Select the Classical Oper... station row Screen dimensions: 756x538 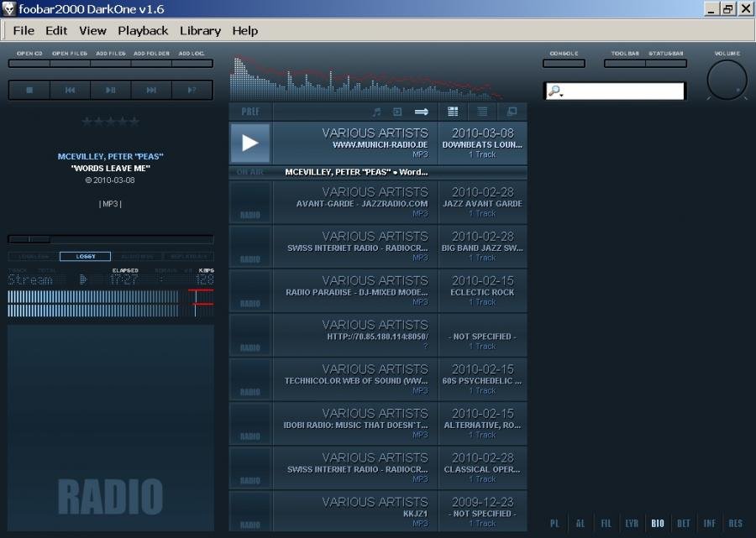tap(378, 468)
